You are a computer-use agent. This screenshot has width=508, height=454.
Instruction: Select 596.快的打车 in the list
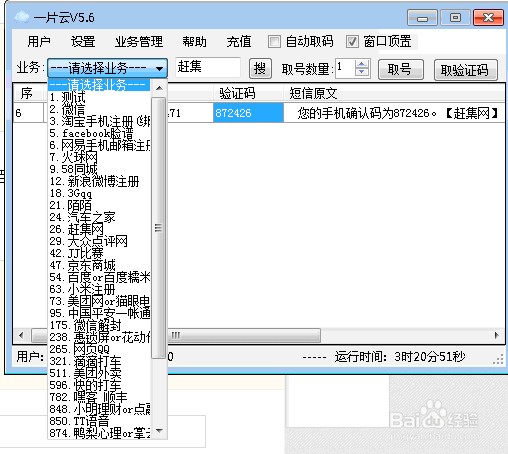click(x=99, y=385)
